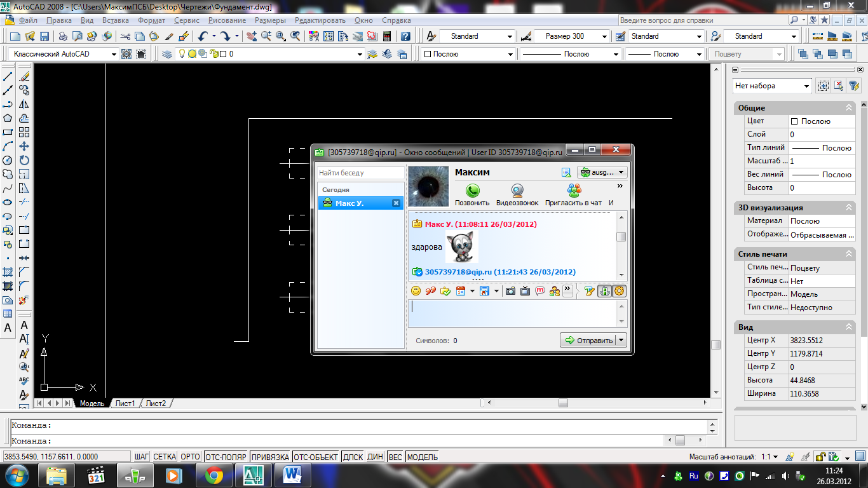Click the camera screenshot icon in QIP

[x=510, y=291]
